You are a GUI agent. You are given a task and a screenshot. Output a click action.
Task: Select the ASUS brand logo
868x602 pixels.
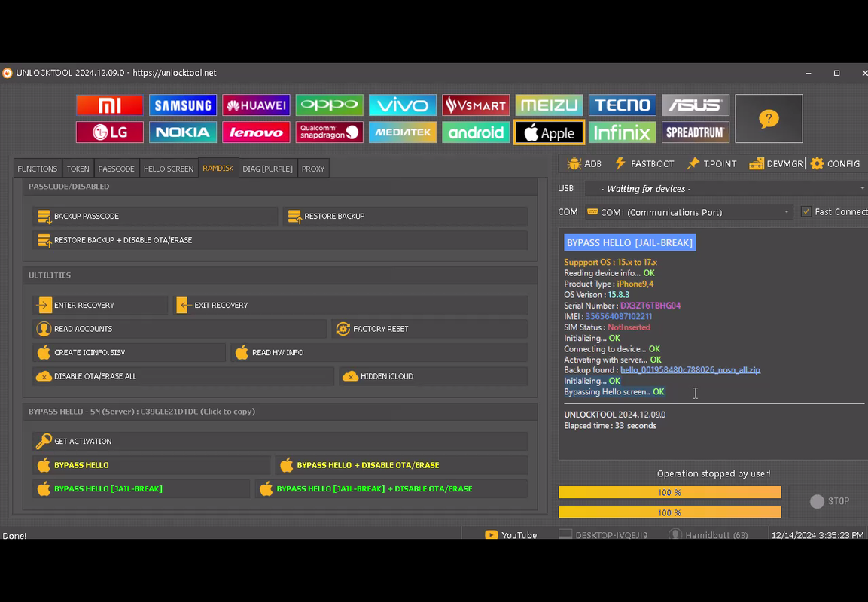[x=696, y=105]
